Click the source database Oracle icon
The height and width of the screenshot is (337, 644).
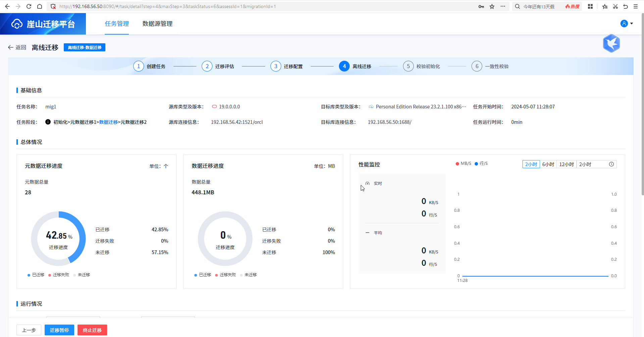(214, 107)
